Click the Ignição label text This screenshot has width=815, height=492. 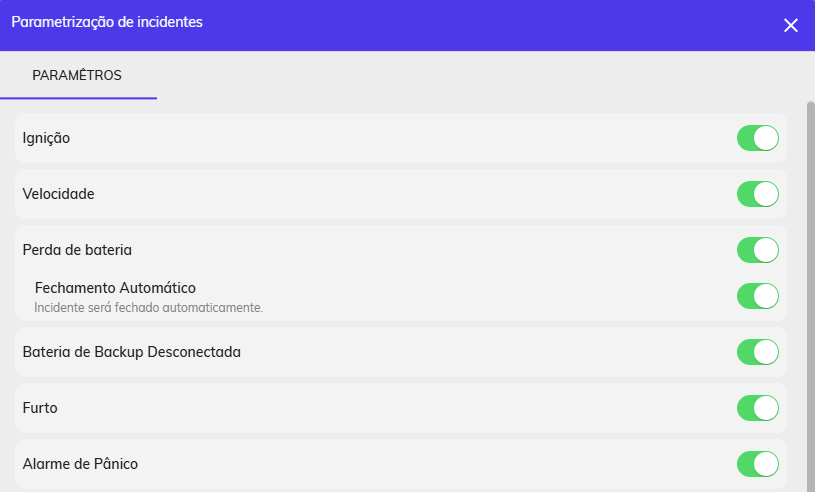[46, 138]
